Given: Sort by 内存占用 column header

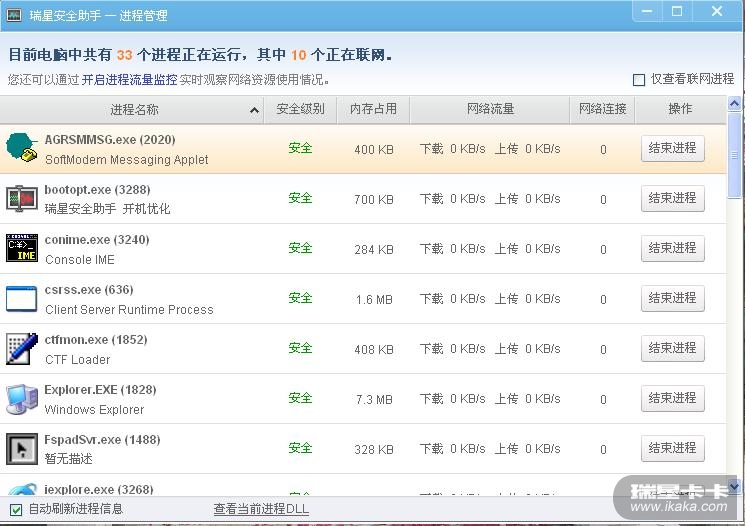Looking at the screenshot, I should [x=373, y=109].
